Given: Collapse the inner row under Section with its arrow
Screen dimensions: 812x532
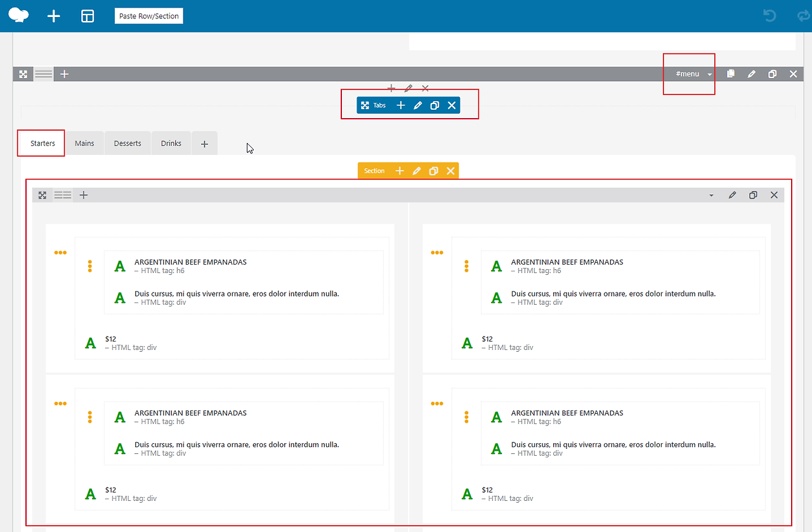Looking at the screenshot, I should pos(711,195).
